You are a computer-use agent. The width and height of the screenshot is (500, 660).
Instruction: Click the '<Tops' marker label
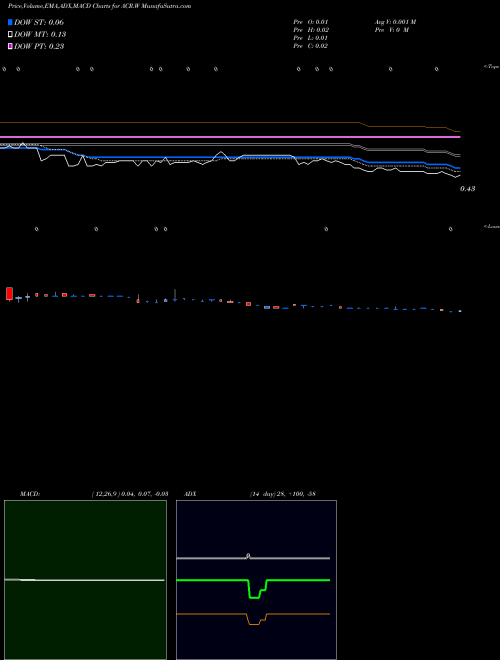[492, 67]
